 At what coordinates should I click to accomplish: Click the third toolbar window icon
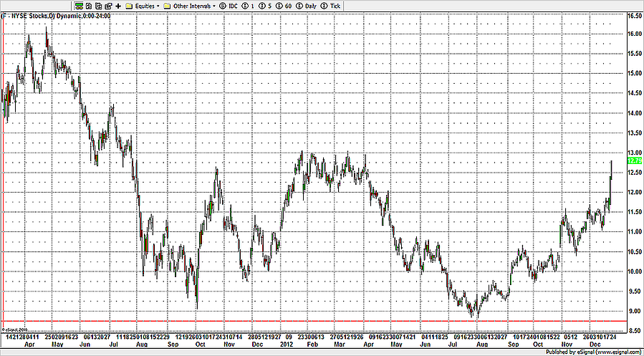click(97, 5)
